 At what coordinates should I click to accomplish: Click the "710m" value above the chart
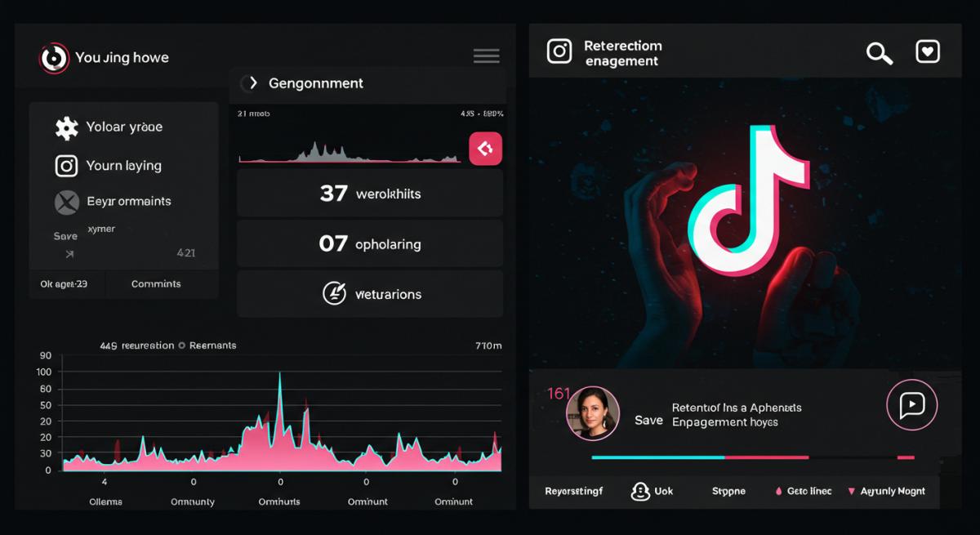click(x=488, y=346)
